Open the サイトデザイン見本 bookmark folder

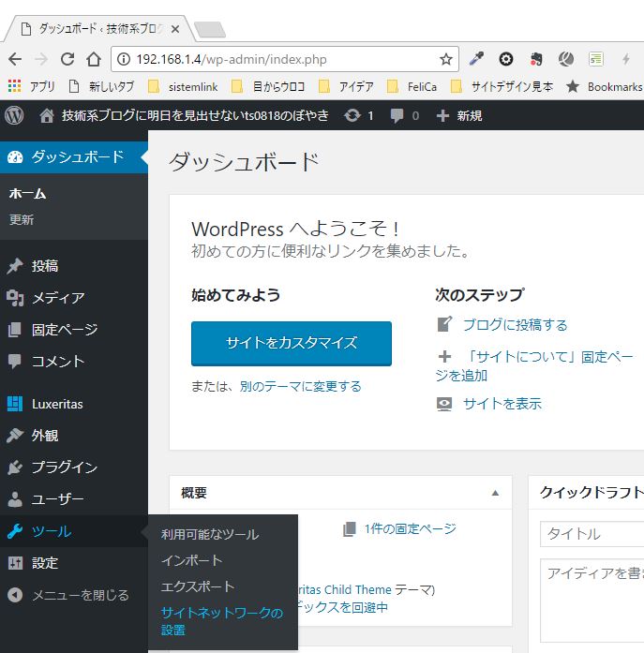tap(502, 86)
